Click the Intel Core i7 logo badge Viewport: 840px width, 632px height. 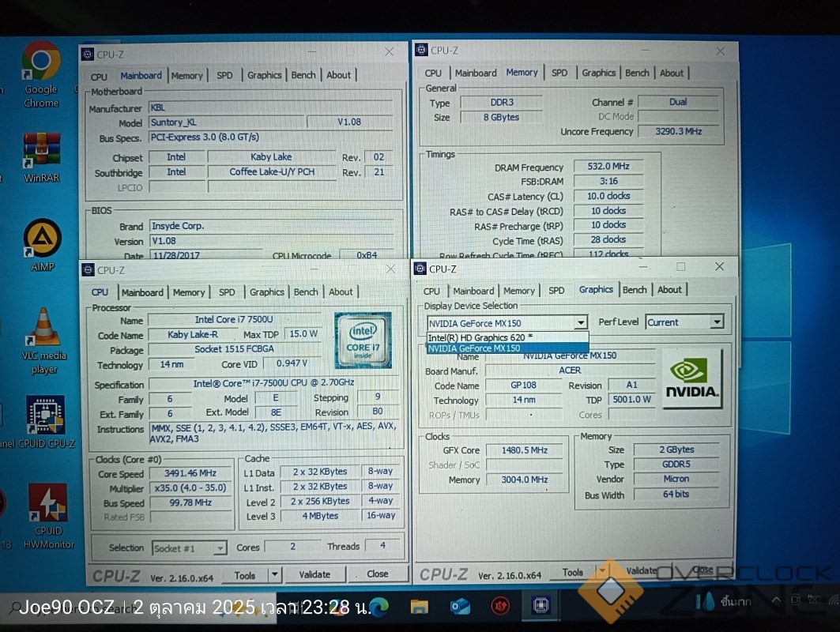[x=363, y=340]
